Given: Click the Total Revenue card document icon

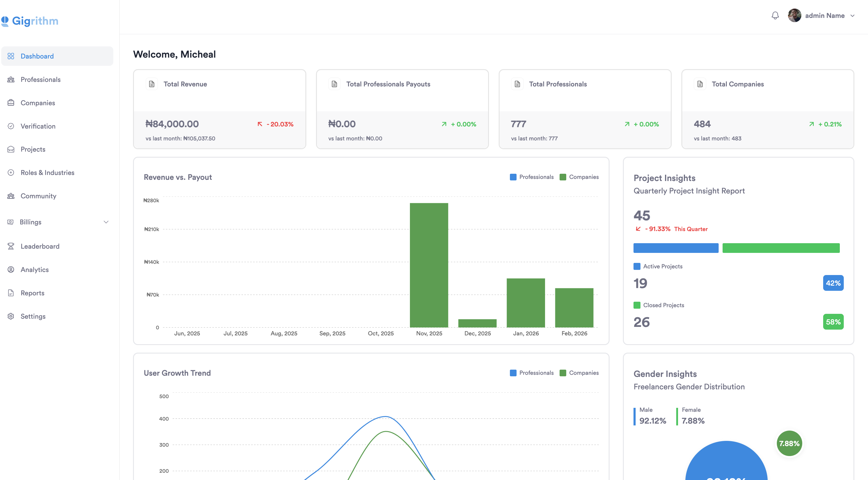Looking at the screenshot, I should coord(151,84).
